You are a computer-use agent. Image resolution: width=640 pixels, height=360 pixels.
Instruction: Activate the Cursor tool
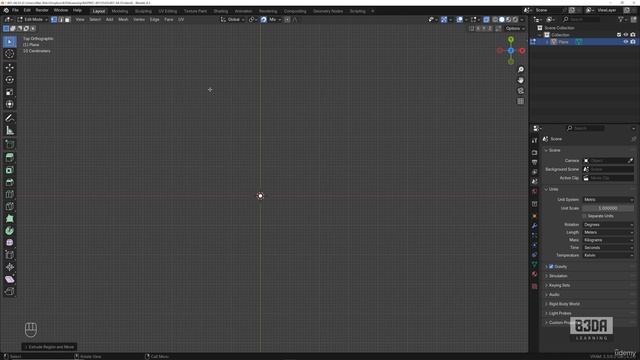[9, 53]
